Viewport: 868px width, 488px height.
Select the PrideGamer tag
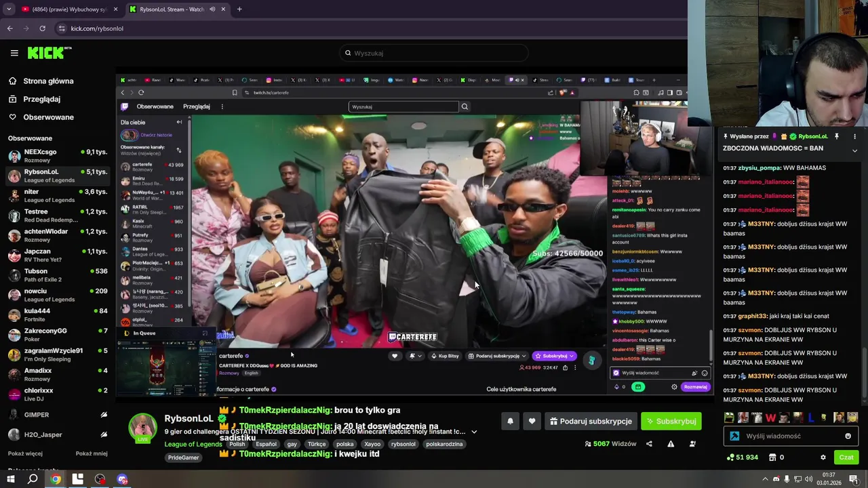click(183, 457)
